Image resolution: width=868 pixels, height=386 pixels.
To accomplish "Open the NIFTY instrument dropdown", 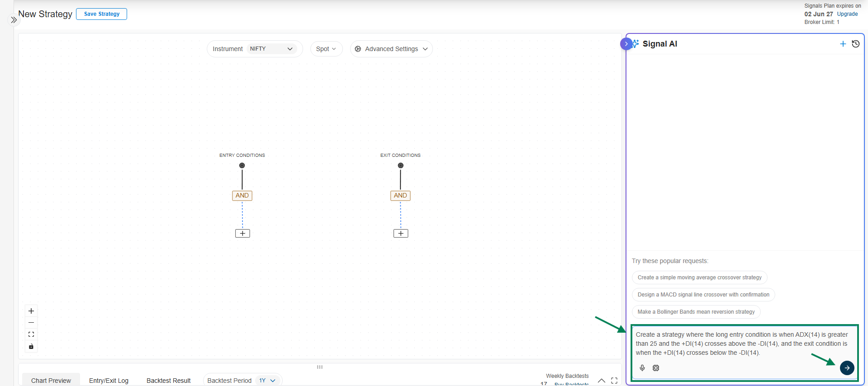I will [x=271, y=49].
